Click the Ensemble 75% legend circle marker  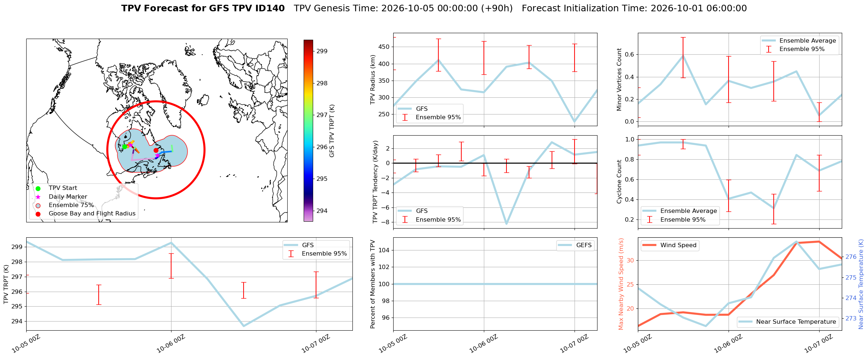tap(38, 206)
